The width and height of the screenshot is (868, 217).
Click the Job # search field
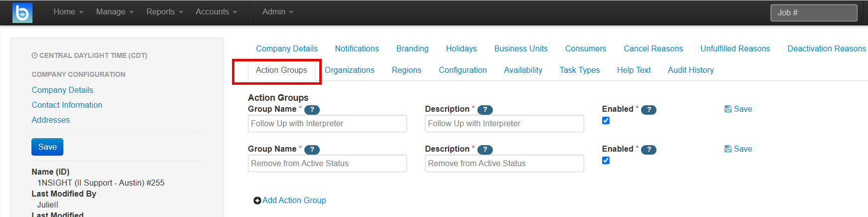click(x=814, y=13)
